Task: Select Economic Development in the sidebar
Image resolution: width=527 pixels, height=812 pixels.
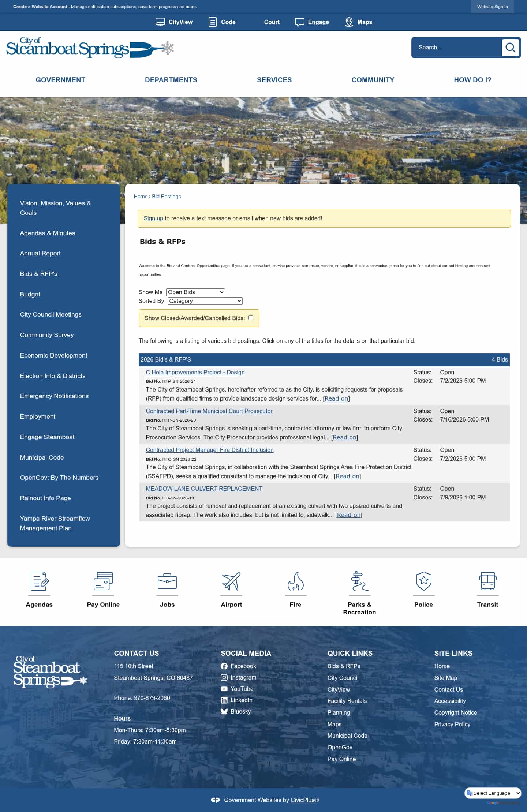Action: pos(54,355)
